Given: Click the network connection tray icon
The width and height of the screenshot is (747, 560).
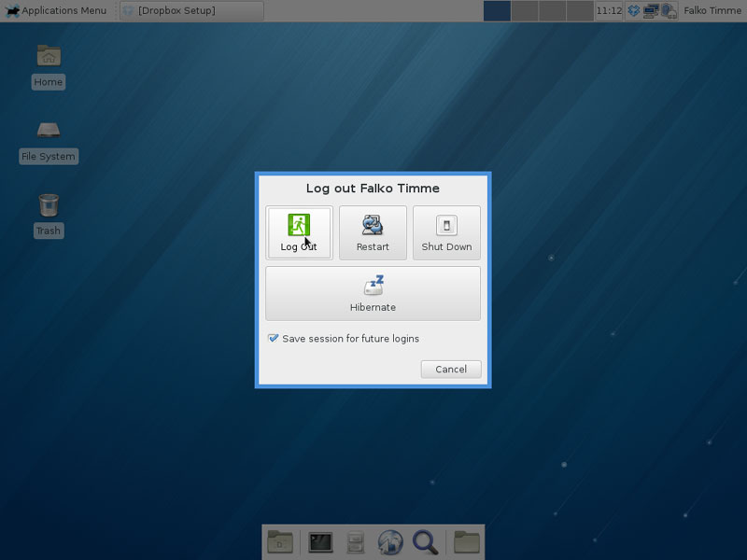Looking at the screenshot, I should [651, 10].
